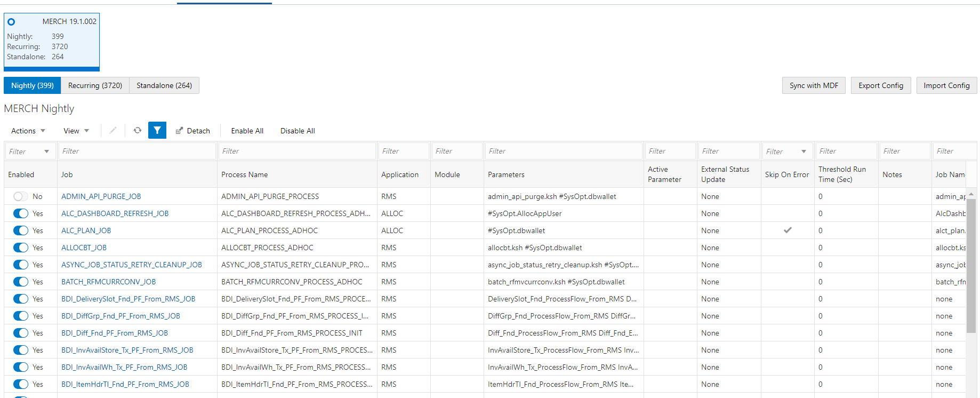Click the Notes filter field

(905, 151)
